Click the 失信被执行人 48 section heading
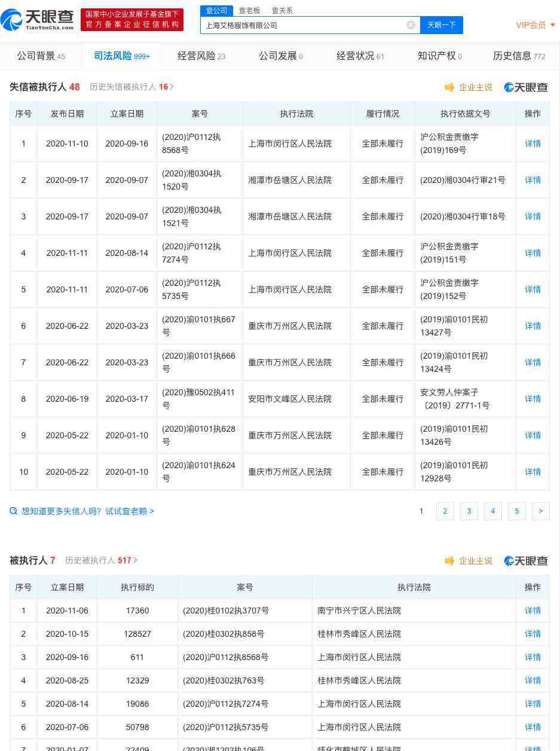This screenshot has width=560, height=751. pos(45,87)
